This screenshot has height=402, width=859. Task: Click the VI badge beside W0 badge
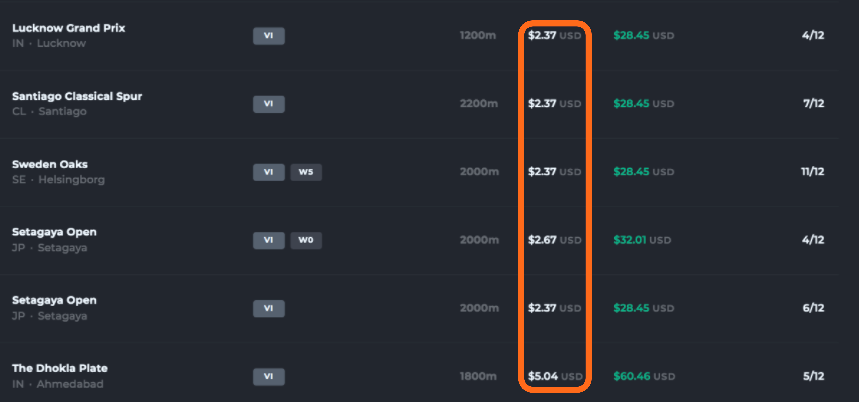pyautogui.click(x=268, y=240)
